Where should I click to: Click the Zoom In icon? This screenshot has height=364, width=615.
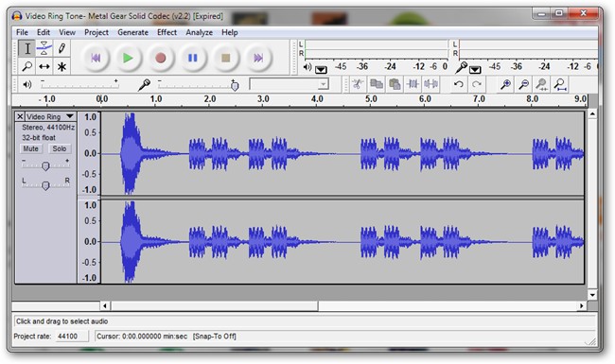click(505, 84)
